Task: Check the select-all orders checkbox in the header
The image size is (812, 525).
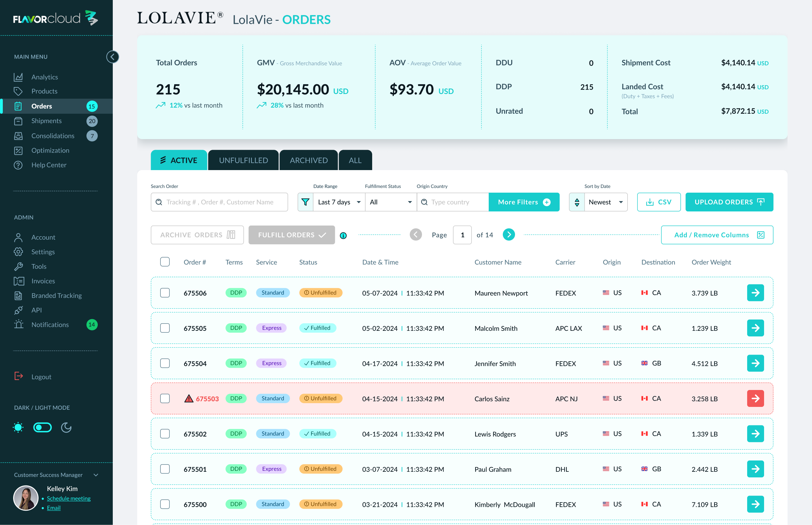Action: (x=165, y=262)
